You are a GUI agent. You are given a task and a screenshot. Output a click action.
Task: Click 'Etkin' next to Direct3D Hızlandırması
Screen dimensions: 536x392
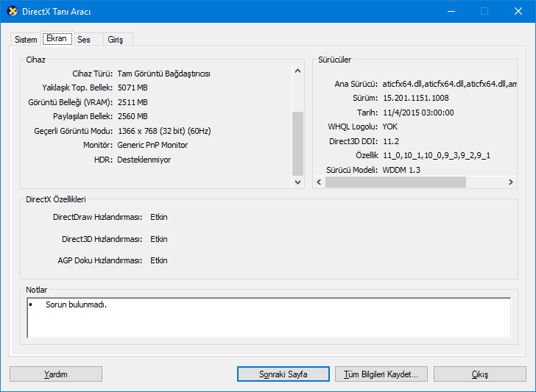[x=159, y=239]
